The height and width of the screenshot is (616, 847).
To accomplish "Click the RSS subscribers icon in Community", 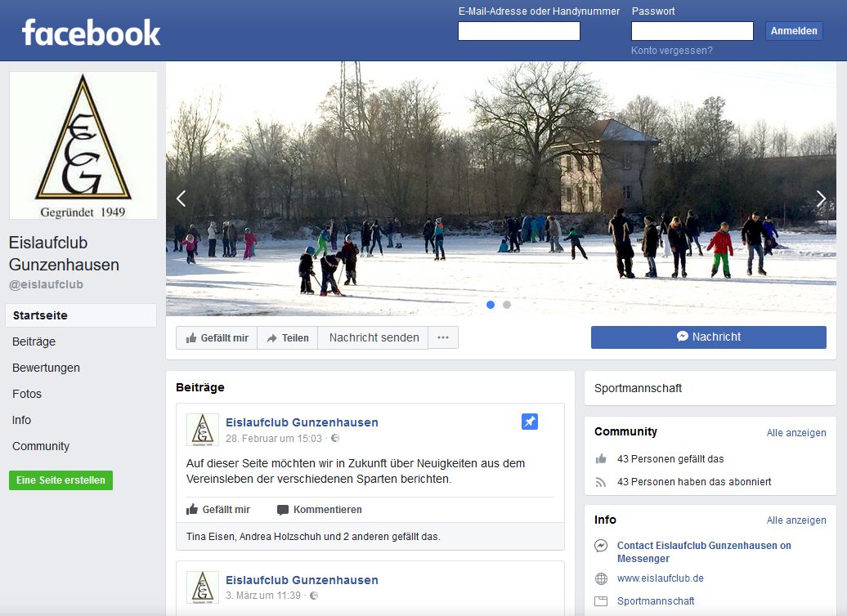I will point(601,481).
